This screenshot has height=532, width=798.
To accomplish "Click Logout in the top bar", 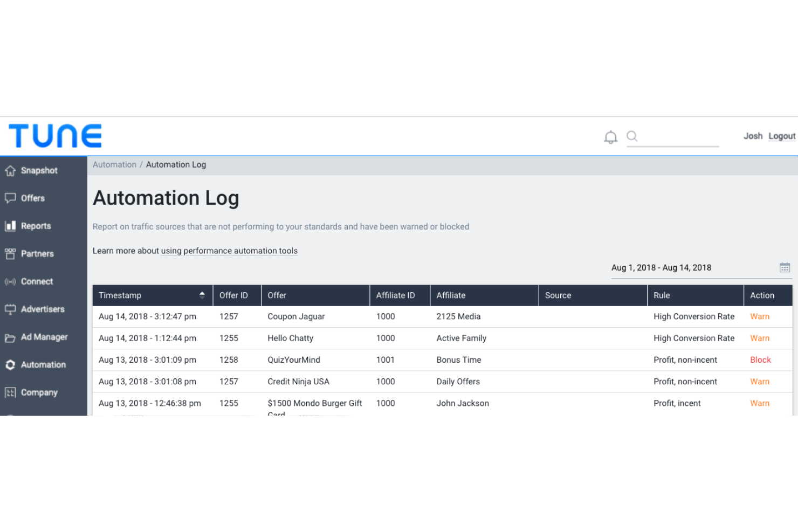I will tap(781, 136).
